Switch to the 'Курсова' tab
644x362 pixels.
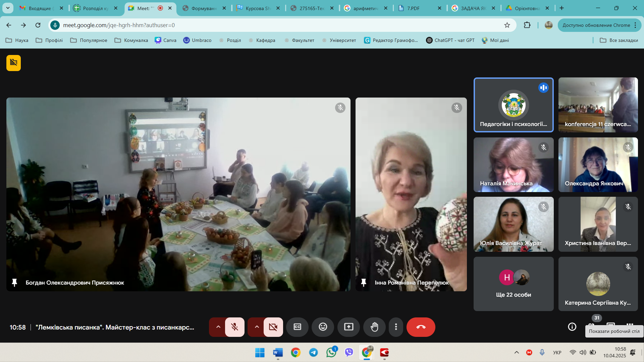(x=258, y=8)
